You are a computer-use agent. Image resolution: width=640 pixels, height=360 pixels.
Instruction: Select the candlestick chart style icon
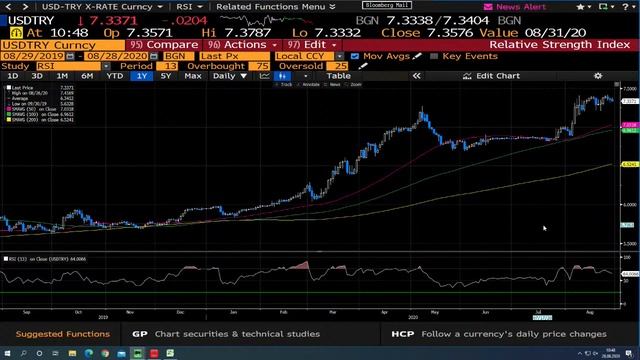(282, 76)
